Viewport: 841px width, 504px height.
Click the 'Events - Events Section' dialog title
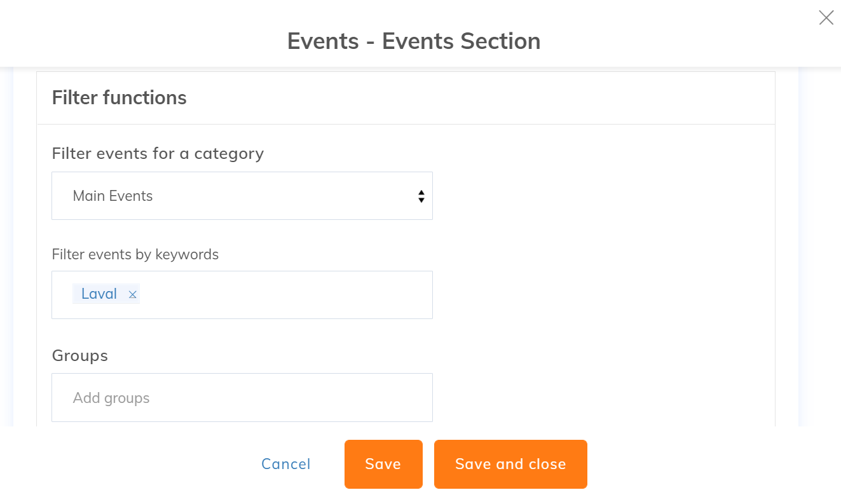414,41
